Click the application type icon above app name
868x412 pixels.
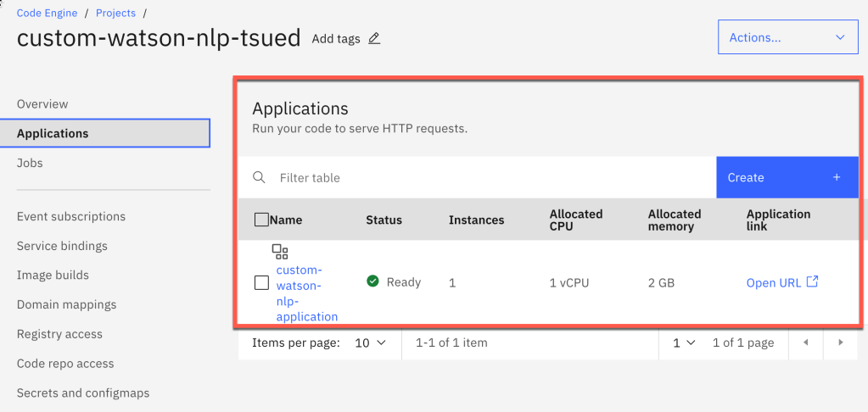[x=280, y=251]
